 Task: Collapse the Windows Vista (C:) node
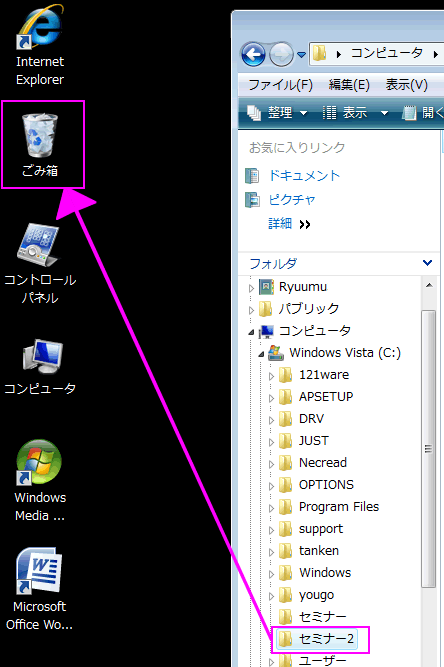[x=261, y=354]
